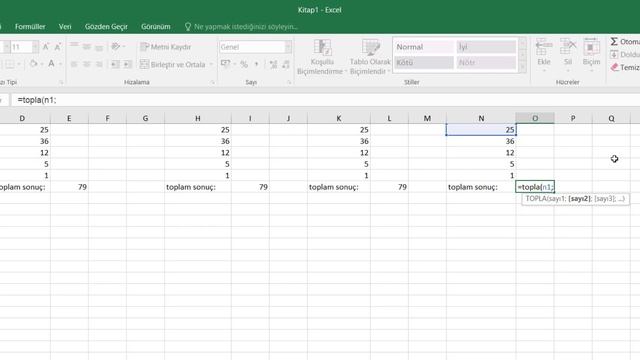Increase font size with large A icon
This screenshot has width=640, height=360.
click(46, 47)
